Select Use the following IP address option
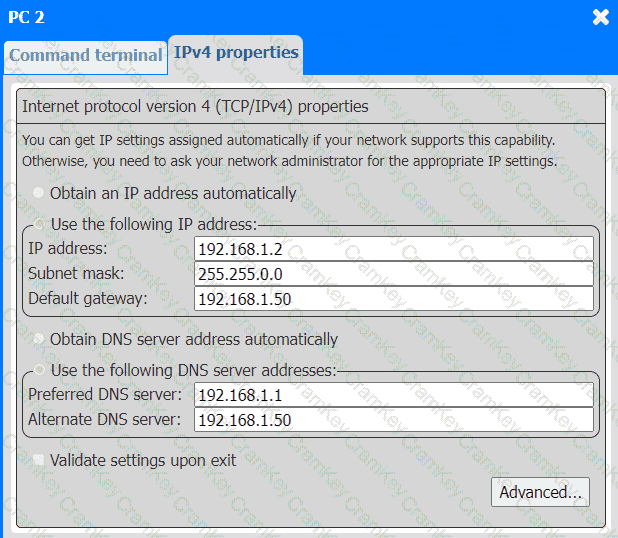 [39, 224]
